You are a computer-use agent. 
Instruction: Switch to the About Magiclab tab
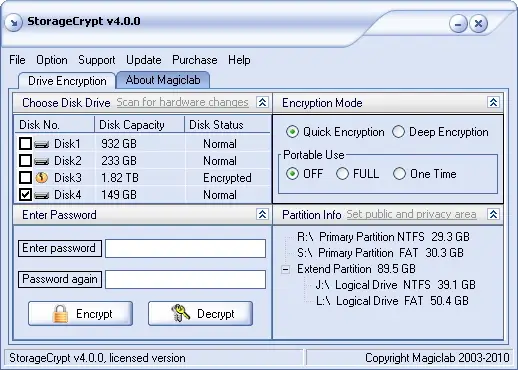coord(163,80)
